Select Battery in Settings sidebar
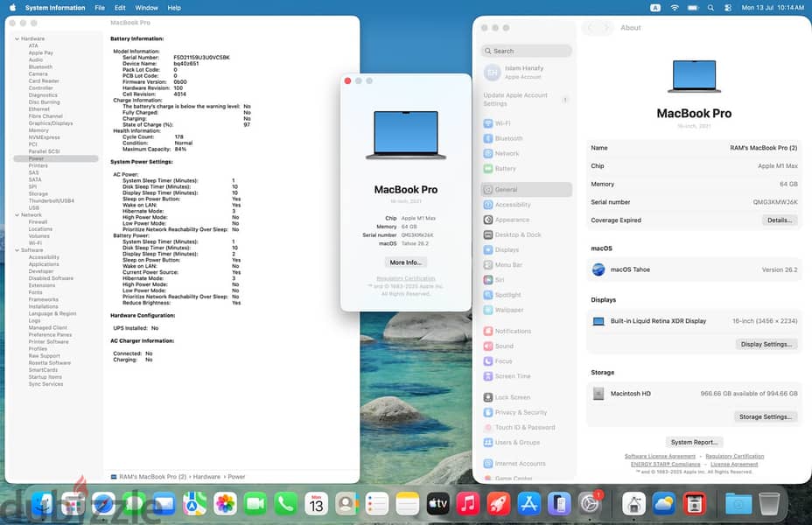812x525 pixels. tap(526, 168)
